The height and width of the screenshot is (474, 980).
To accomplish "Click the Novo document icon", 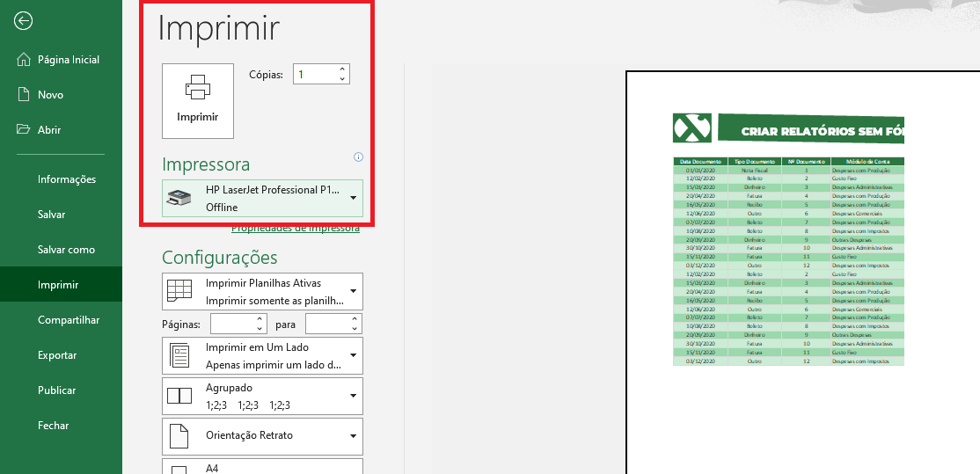I will [x=24, y=95].
